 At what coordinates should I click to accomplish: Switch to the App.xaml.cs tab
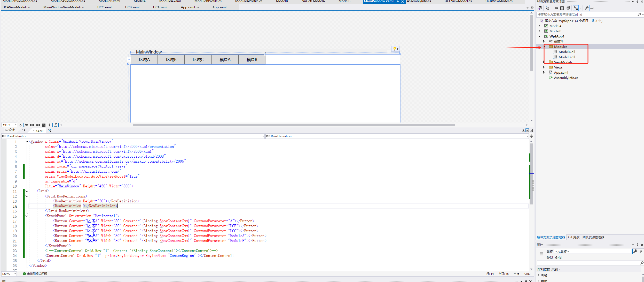[x=190, y=7]
